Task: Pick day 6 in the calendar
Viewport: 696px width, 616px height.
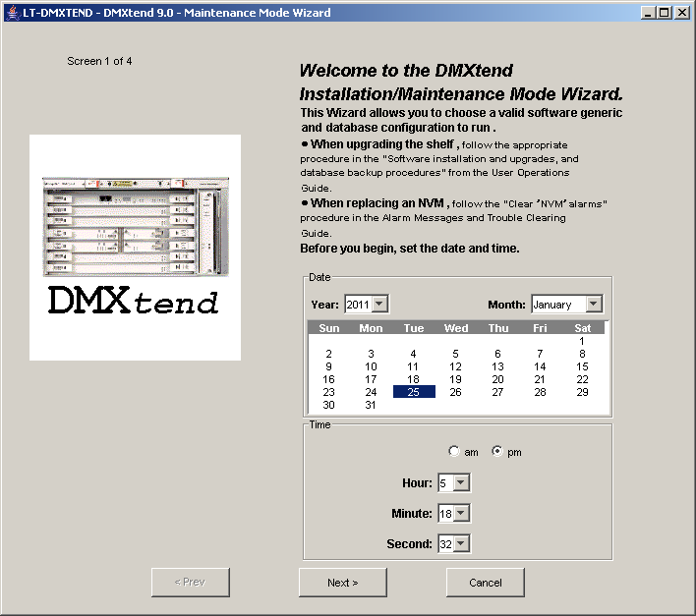Action: (x=497, y=354)
